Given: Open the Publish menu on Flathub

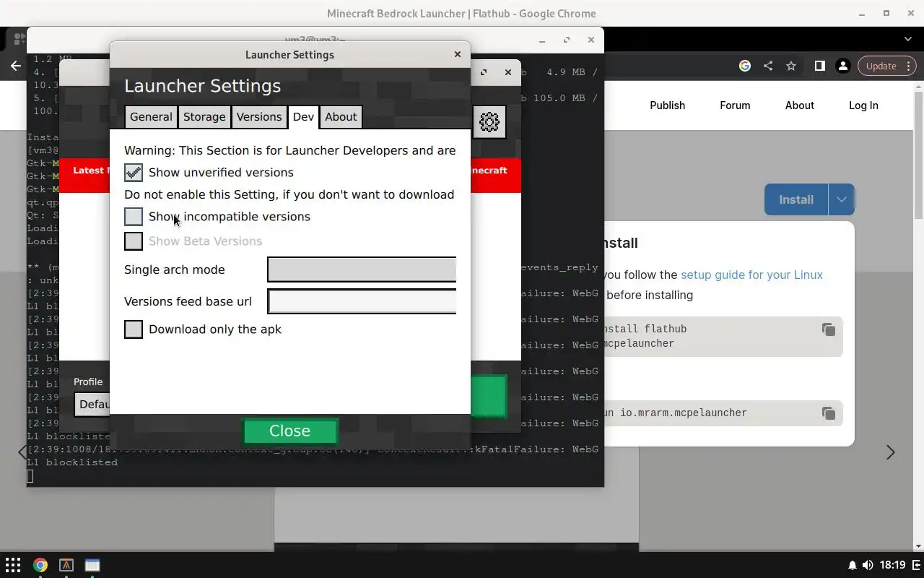Looking at the screenshot, I should click(667, 105).
